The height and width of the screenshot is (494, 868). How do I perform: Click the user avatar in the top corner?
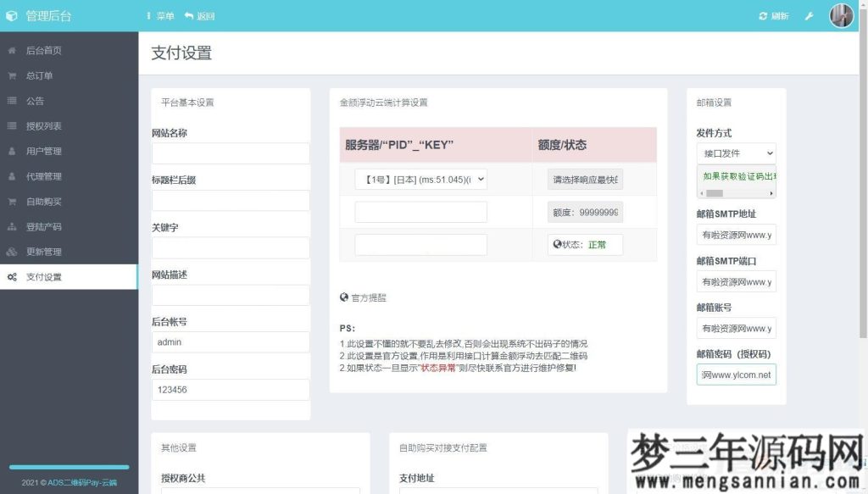click(x=840, y=15)
